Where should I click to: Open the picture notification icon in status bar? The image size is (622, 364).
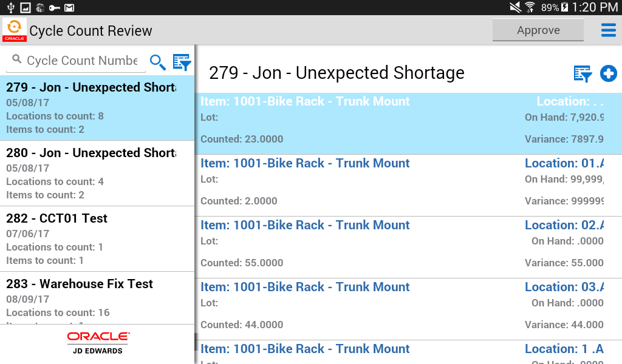click(26, 7)
